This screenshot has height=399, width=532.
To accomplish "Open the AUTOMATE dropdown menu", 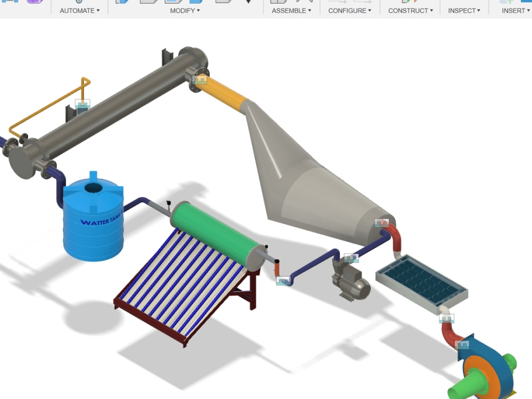I will point(80,11).
